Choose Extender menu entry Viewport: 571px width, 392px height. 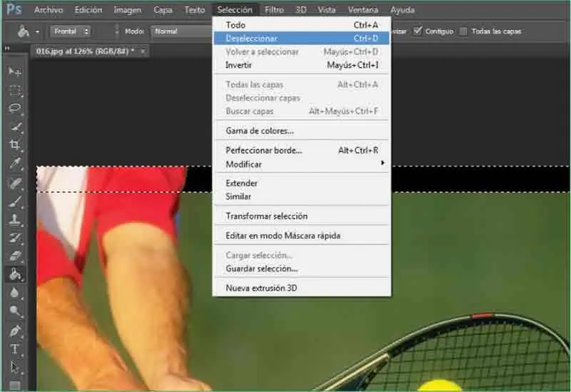302,184
